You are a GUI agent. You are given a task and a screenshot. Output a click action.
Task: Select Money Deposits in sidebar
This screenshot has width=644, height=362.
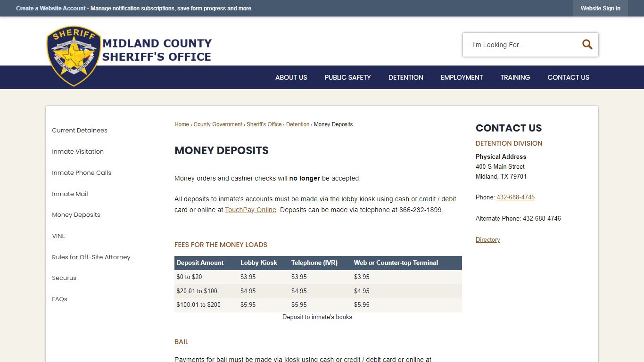[76, 215]
